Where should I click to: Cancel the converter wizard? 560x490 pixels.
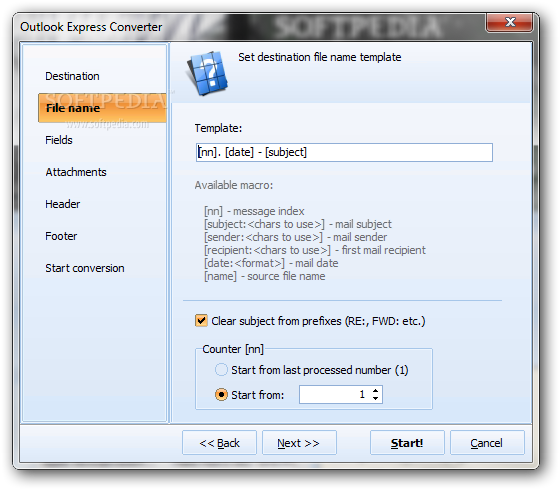(x=487, y=443)
